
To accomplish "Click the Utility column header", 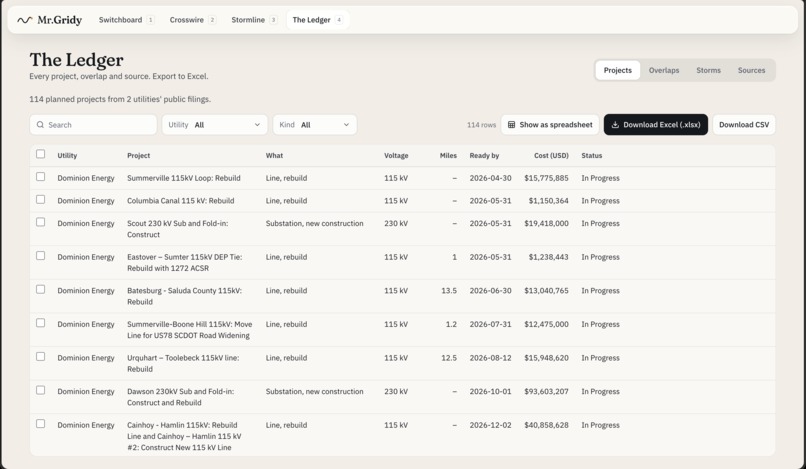I will click(67, 155).
